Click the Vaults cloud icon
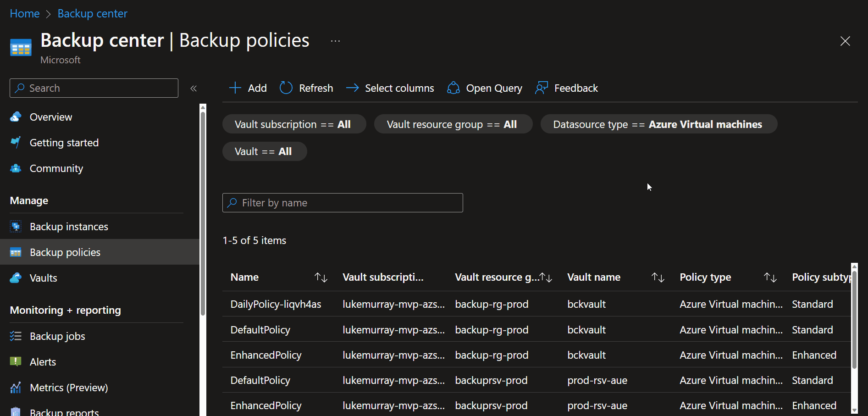Viewport: 868px width, 416px height. tap(16, 278)
